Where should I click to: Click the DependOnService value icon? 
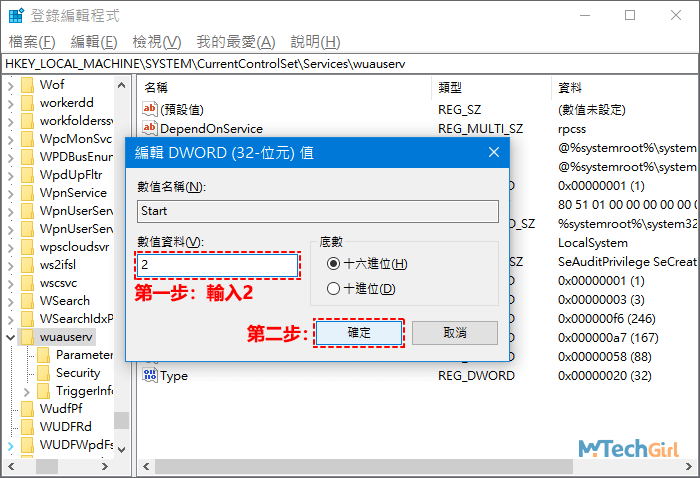[x=150, y=128]
